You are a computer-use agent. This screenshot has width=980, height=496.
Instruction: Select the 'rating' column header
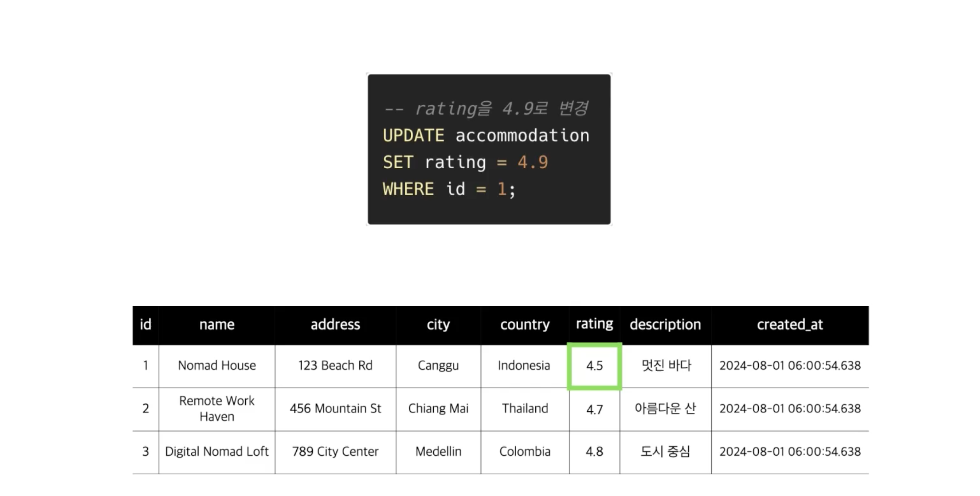tap(594, 324)
